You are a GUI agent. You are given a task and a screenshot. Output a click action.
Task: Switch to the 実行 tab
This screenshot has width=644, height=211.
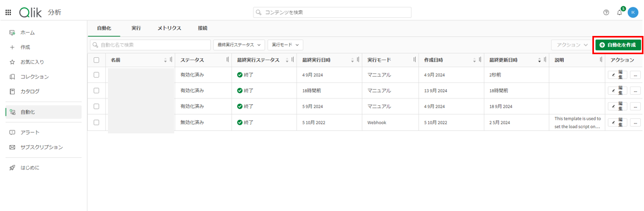click(x=136, y=28)
